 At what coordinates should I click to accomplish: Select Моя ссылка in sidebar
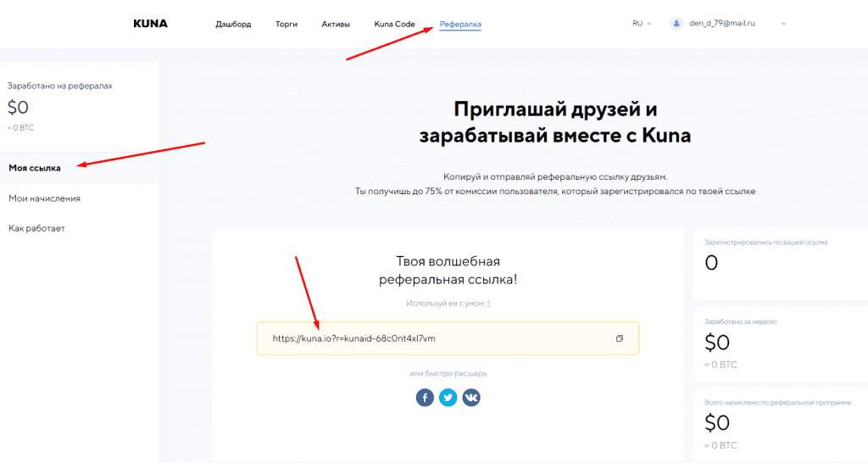pyautogui.click(x=35, y=169)
